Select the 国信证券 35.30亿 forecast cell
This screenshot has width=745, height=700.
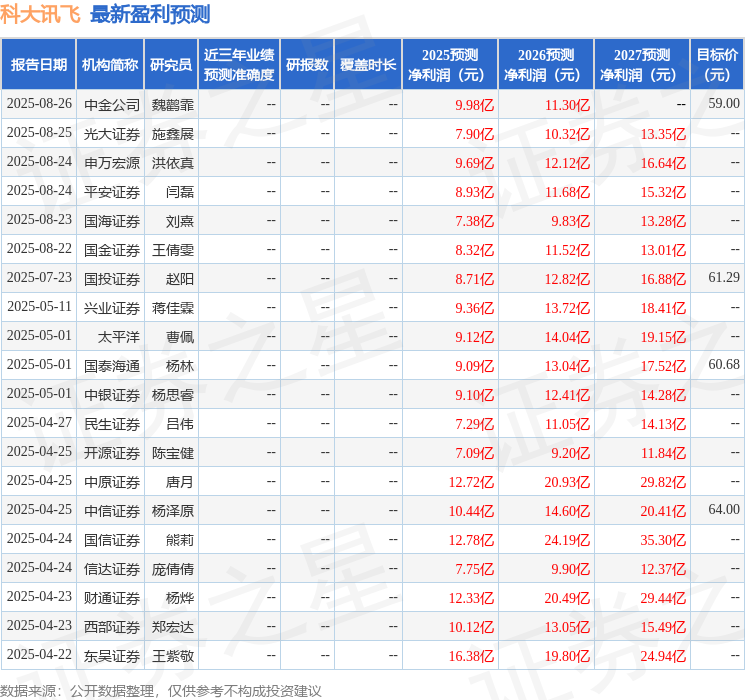[x=663, y=540]
